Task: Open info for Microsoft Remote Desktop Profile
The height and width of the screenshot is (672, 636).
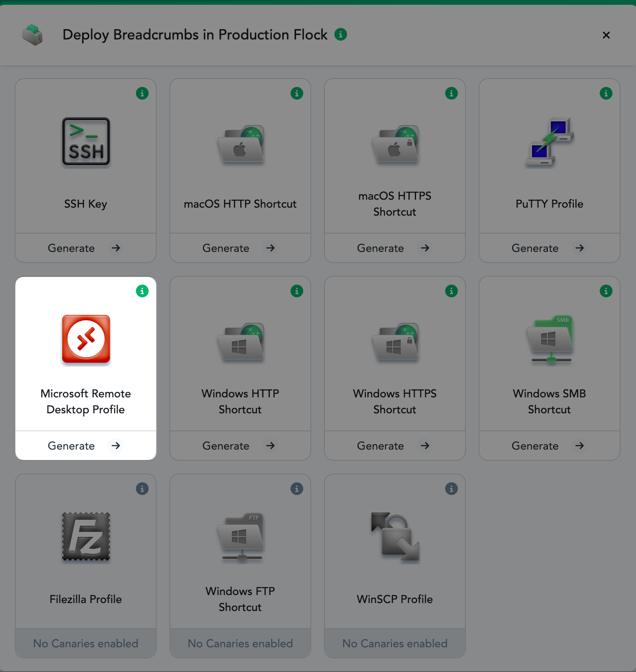Action: point(142,291)
